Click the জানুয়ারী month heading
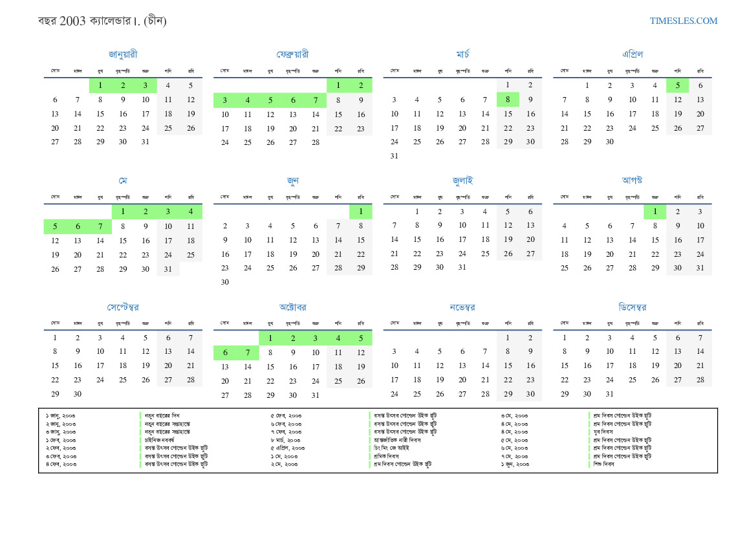Image resolution: width=756 pixels, height=535 pixels. tap(123, 54)
